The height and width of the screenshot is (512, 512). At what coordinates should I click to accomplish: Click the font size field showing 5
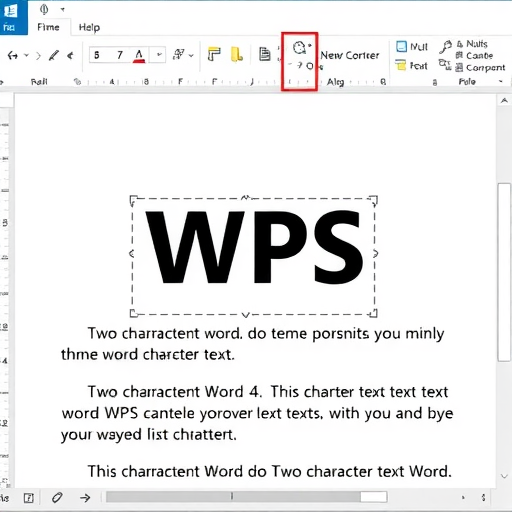click(x=97, y=55)
